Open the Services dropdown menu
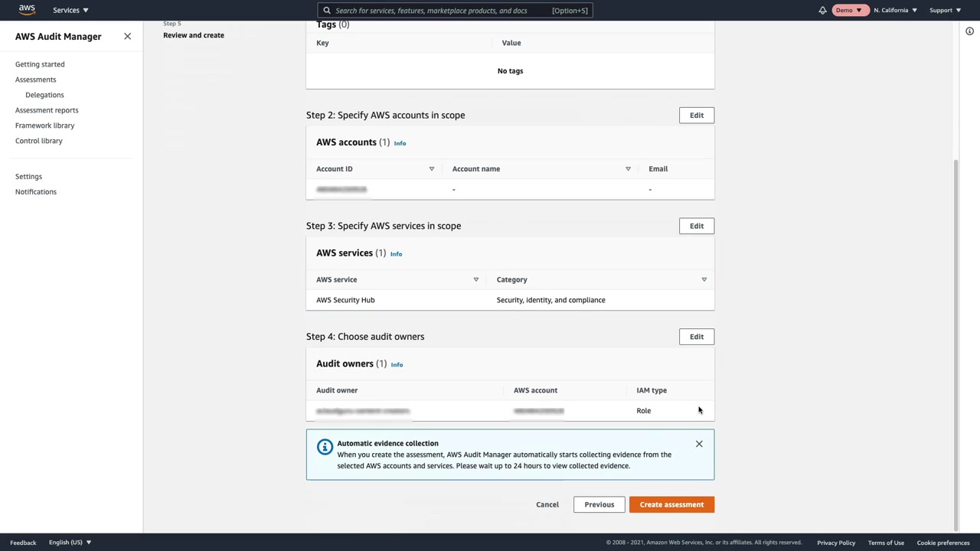This screenshot has height=551, width=980. [70, 10]
